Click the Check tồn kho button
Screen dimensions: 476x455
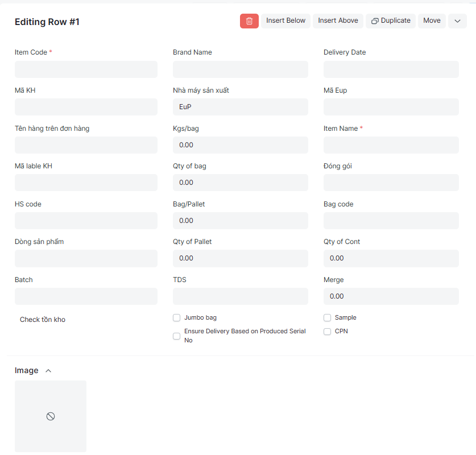click(x=43, y=320)
